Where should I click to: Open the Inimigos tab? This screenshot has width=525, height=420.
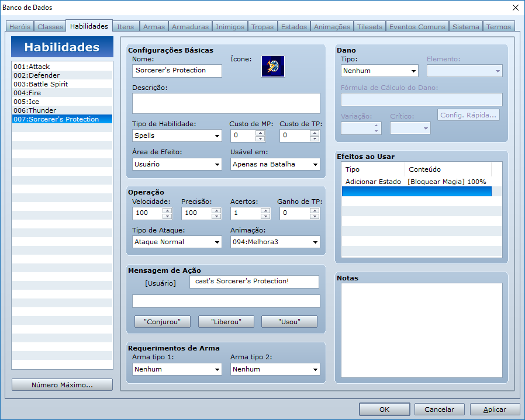pos(230,27)
